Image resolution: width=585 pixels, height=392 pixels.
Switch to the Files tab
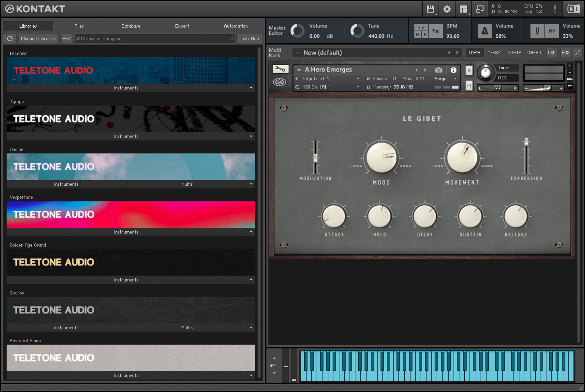[x=79, y=26]
